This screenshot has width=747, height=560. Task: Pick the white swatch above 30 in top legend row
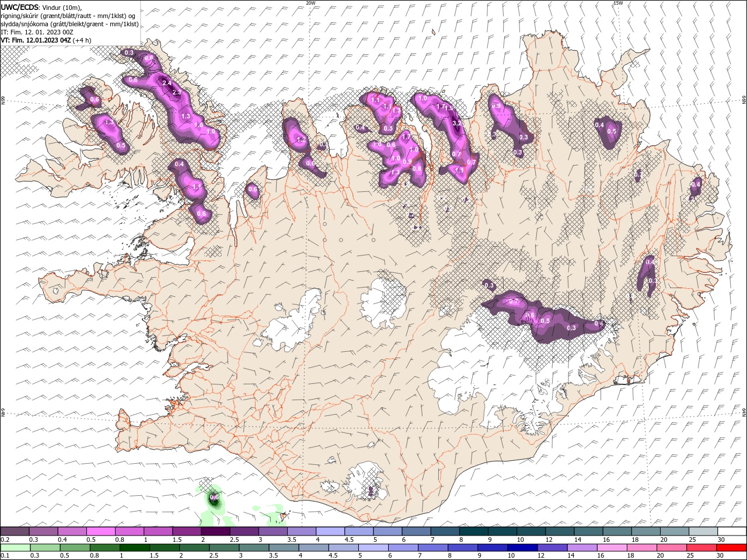pyautogui.click(x=732, y=531)
